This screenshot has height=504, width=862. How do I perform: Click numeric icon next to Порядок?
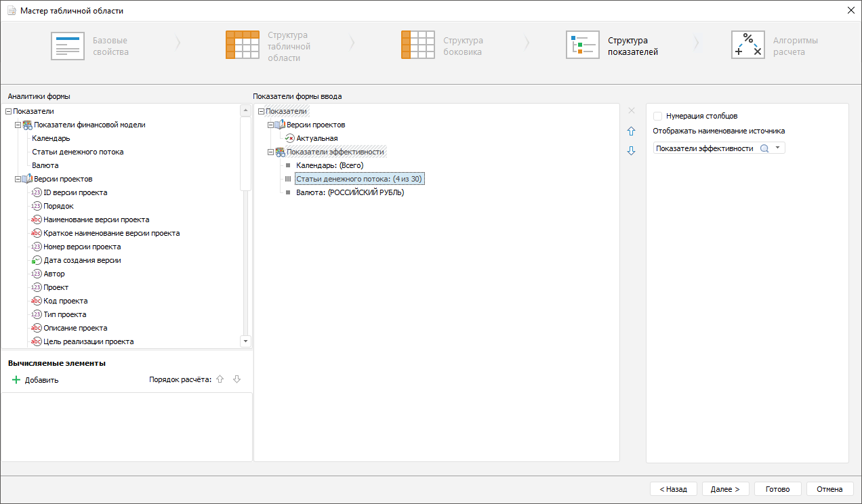click(37, 206)
